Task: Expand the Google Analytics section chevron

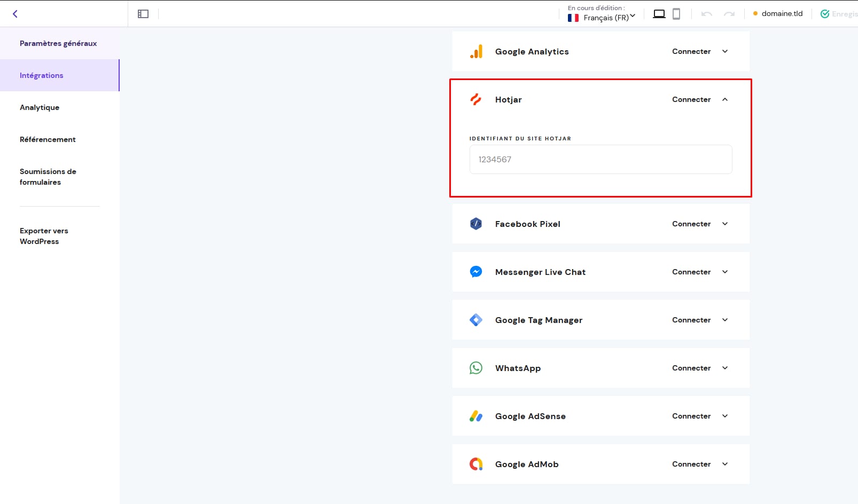Action: click(x=724, y=52)
